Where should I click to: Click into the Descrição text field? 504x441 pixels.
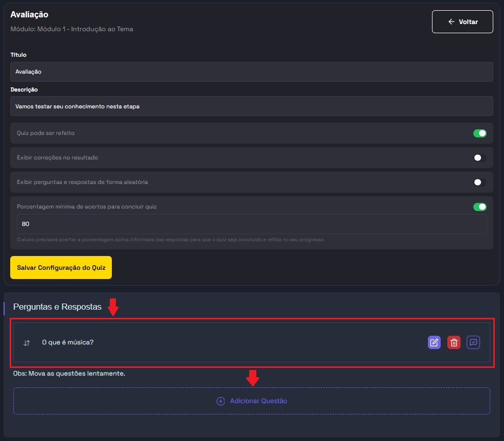pos(251,107)
